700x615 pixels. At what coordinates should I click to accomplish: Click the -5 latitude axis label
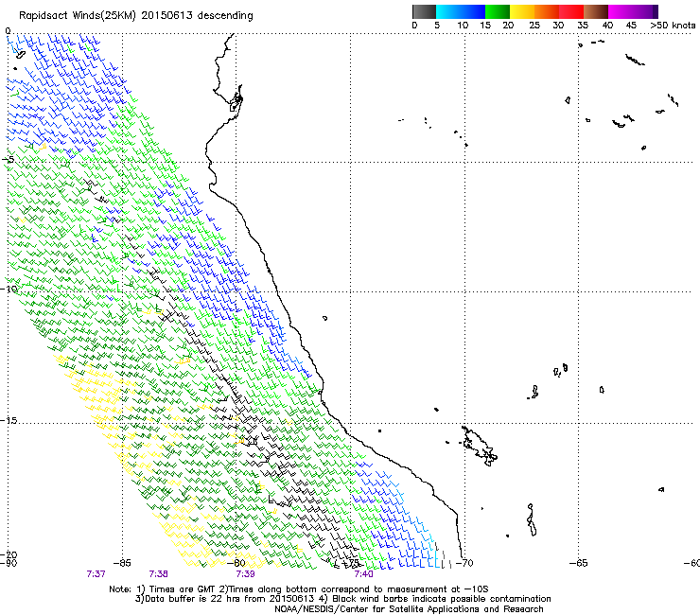pyautogui.click(x=8, y=160)
